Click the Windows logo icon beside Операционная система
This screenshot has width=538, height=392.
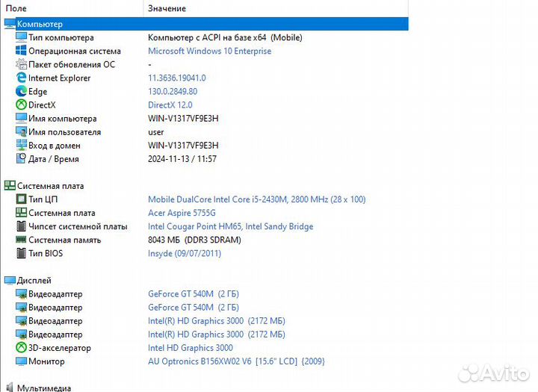[21, 51]
